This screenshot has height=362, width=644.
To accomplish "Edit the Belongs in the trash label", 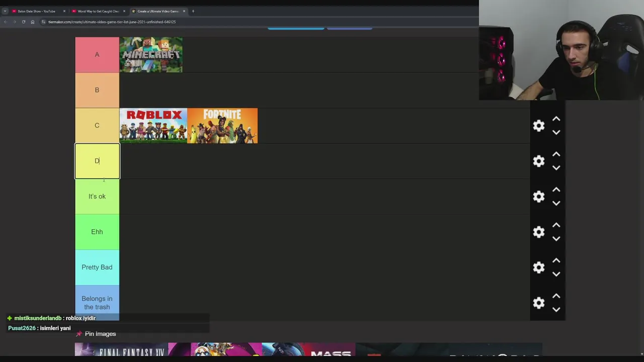I will [97, 303].
